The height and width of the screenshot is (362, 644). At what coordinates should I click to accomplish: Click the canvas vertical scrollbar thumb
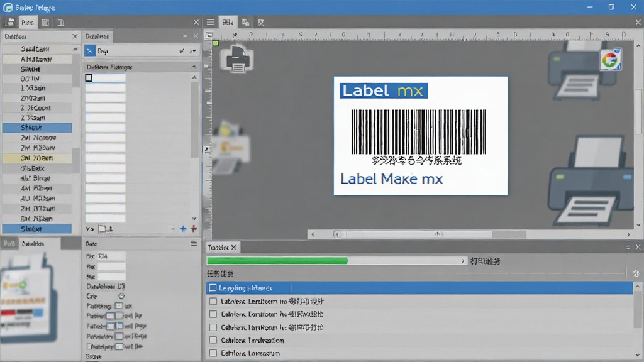[638, 111]
